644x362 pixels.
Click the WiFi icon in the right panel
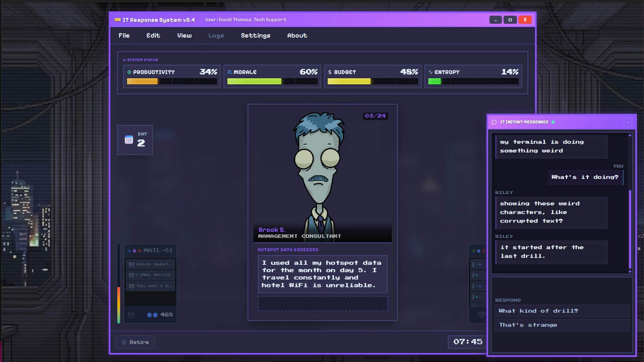(x=481, y=315)
